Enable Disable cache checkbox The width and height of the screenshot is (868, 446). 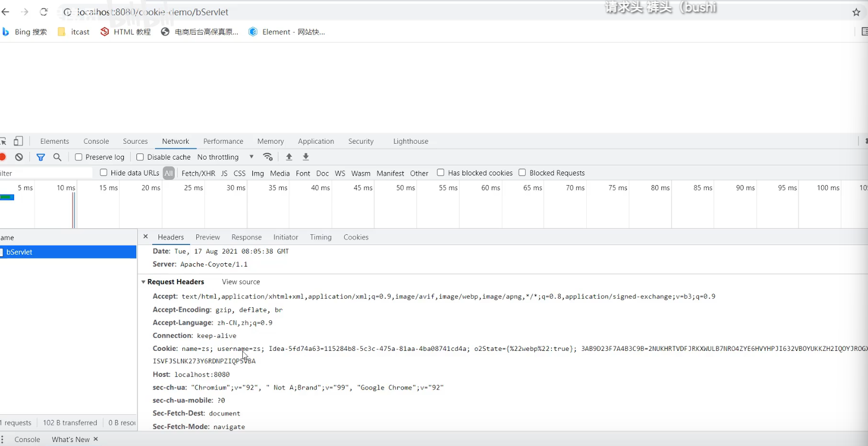[x=140, y=157]
